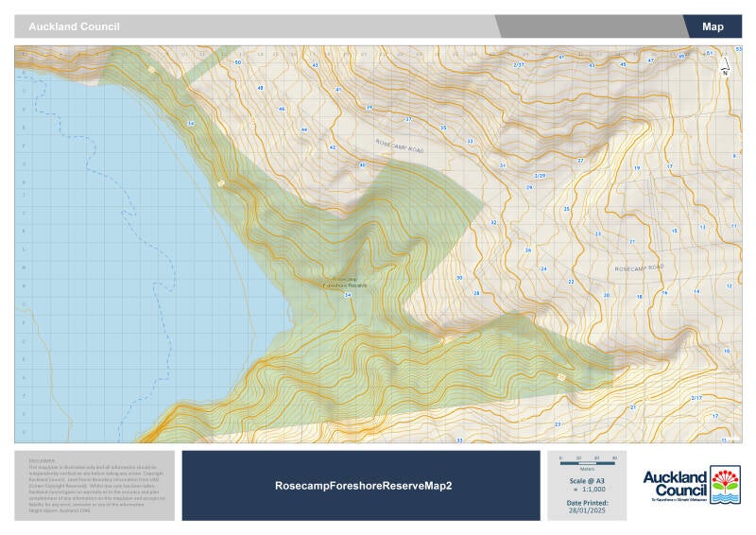Click the right-side ROSECAMP ROAD street label
The image size is (756, 535).
[x=640, y=267]
